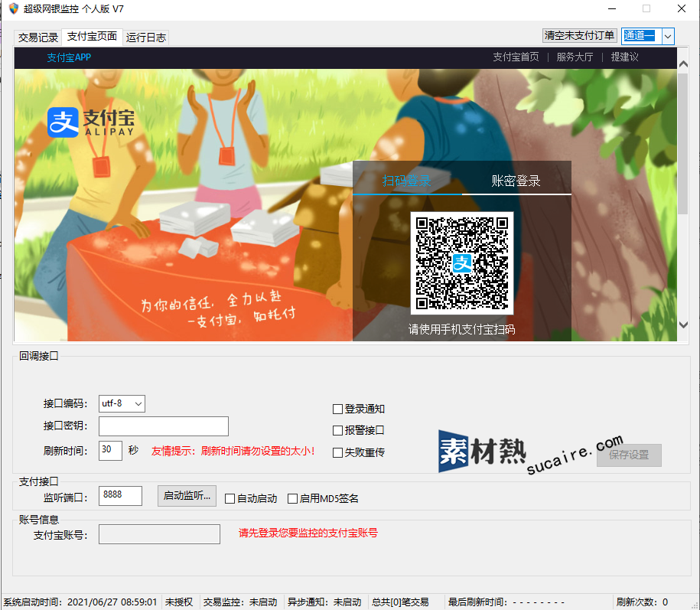Click the 接口密钥 input field
Screen dimensions: 700x610
coord(164,426)
